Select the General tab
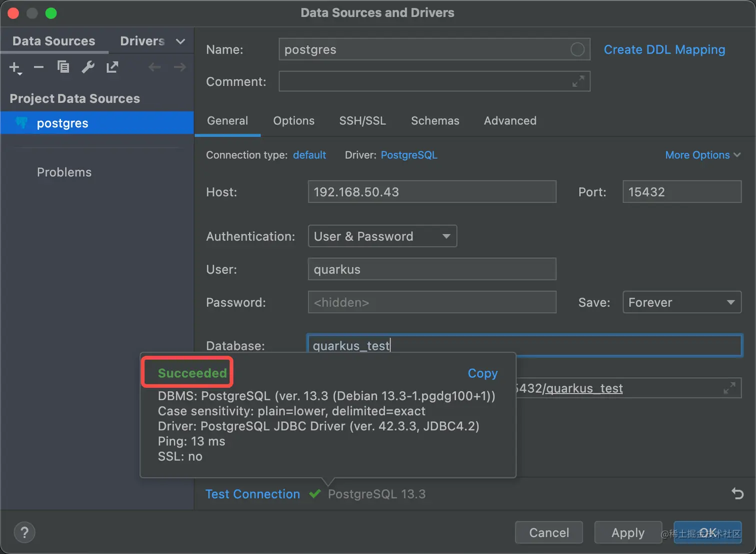Image resolution: width=756 pixels, height=554 pixels. [227, 121]
